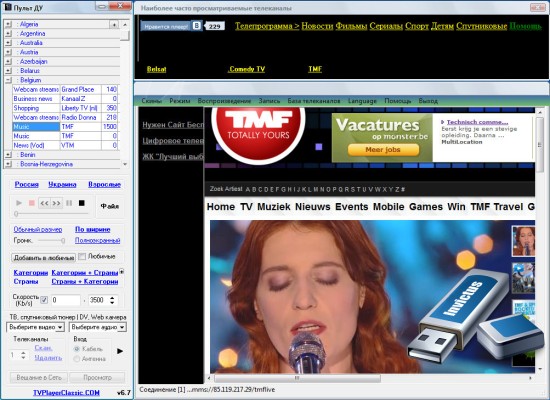Click the Россия link
This screenshot has width=550, height=400.
pos(27,185)
